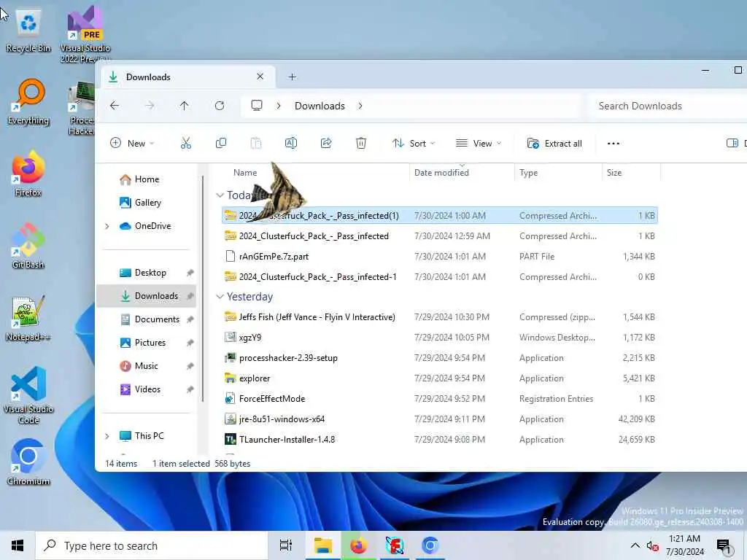747x560 pixels.
Task: Open Task View in taskbar
Action: click(x=286, y=545)
